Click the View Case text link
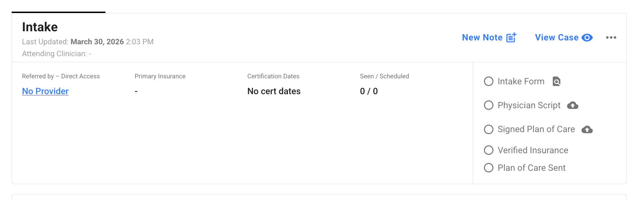The image size is (644, 201). point(556,38)
